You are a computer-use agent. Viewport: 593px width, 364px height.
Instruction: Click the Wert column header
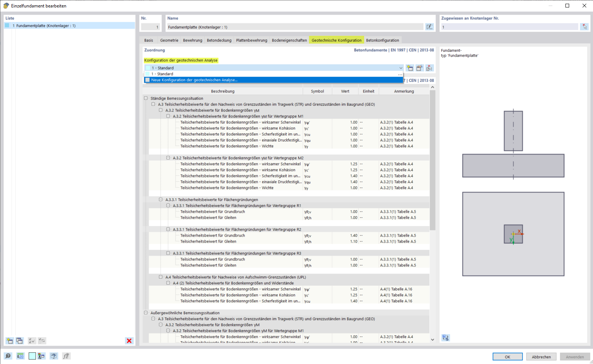point(345,91)
